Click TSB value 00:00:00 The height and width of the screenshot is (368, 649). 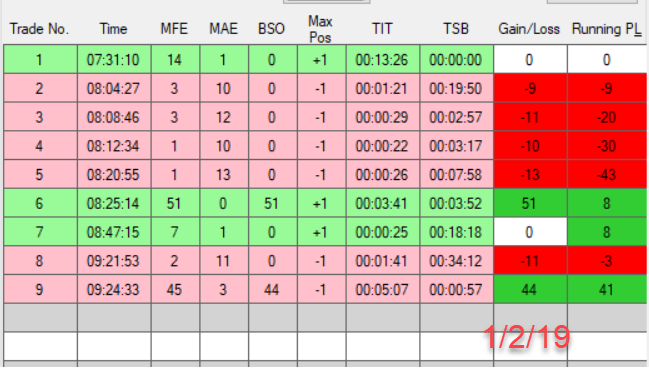(457, 60)
